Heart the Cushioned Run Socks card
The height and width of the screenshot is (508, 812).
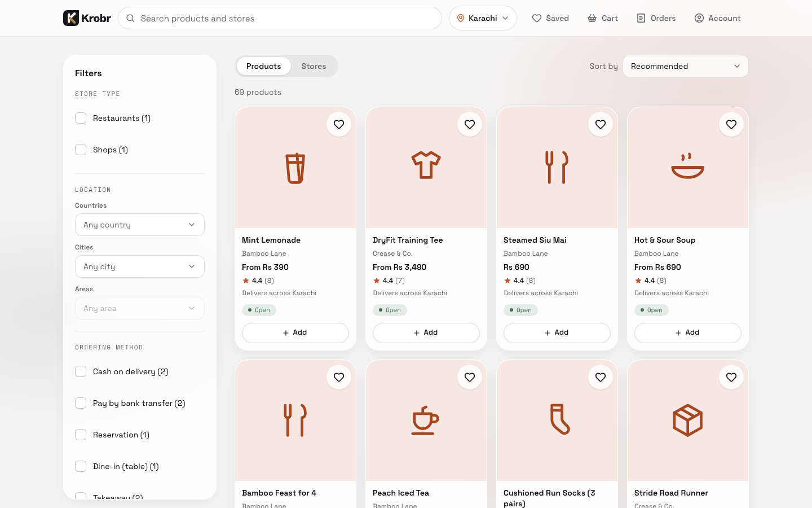pyautogui.click(x=601, y=377)
